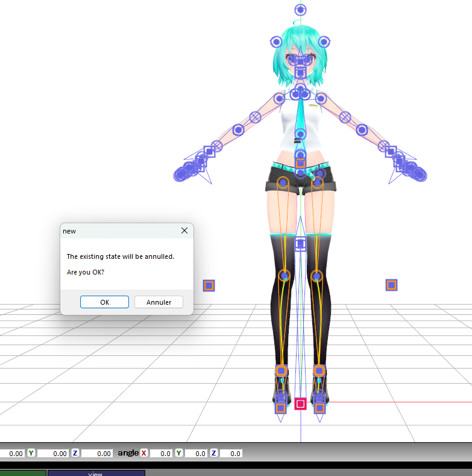This screenshot has width=472, height=476.
Task: Click the angle Y value field
Action: (x=196, y=453)
